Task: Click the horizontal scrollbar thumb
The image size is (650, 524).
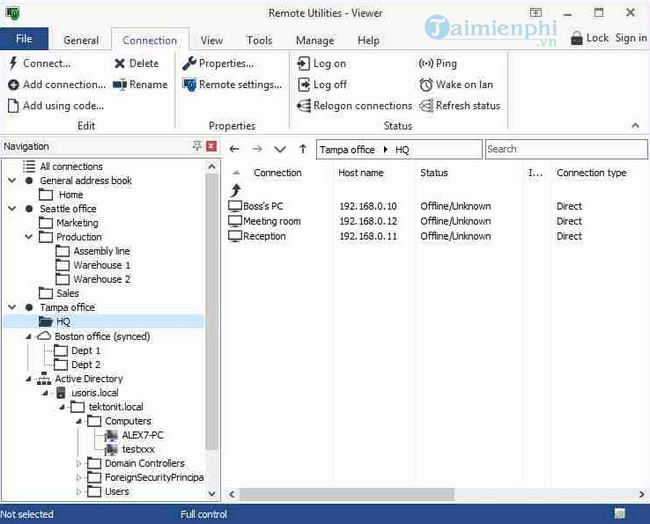Action: point(347,494)
